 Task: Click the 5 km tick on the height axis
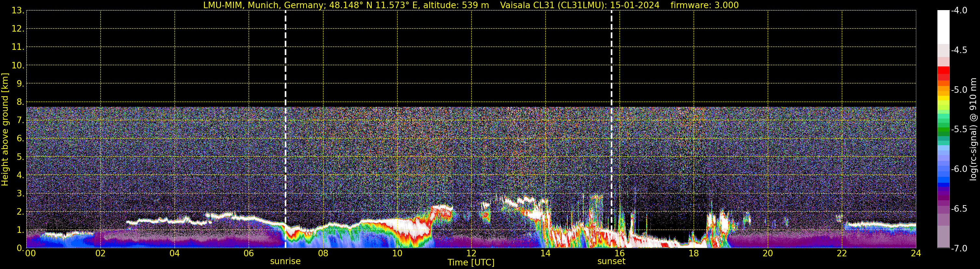20,157
